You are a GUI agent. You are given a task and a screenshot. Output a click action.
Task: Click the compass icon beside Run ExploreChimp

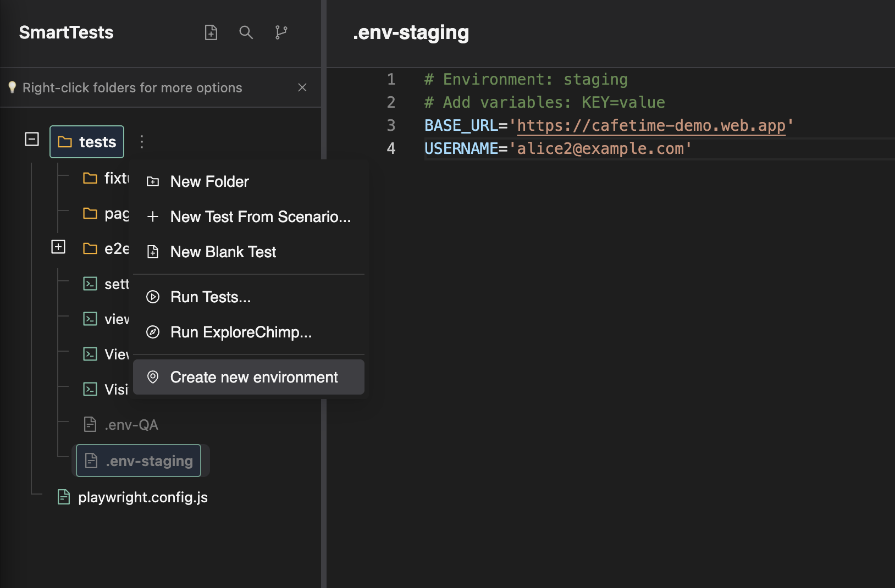pos(153,332)
